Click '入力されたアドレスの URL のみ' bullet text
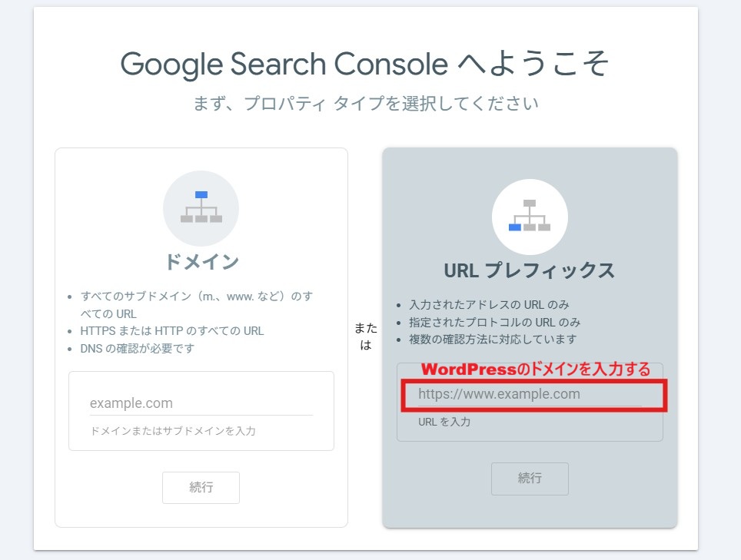 click(x=489, y=305)
